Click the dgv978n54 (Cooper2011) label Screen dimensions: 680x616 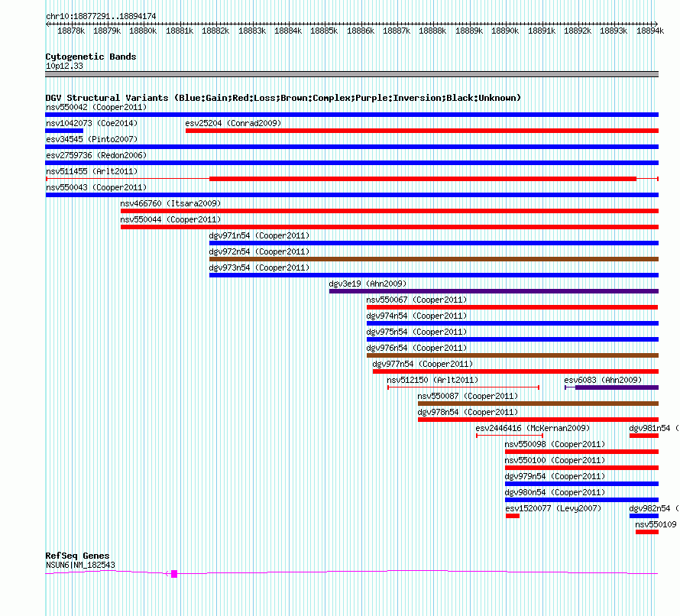click(x=468, y=412)
